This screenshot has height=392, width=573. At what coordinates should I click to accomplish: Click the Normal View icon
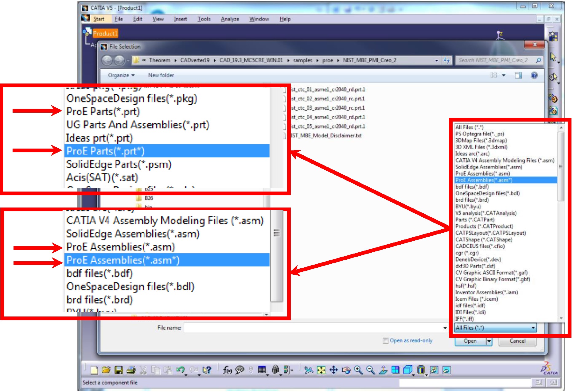[383, 370]
